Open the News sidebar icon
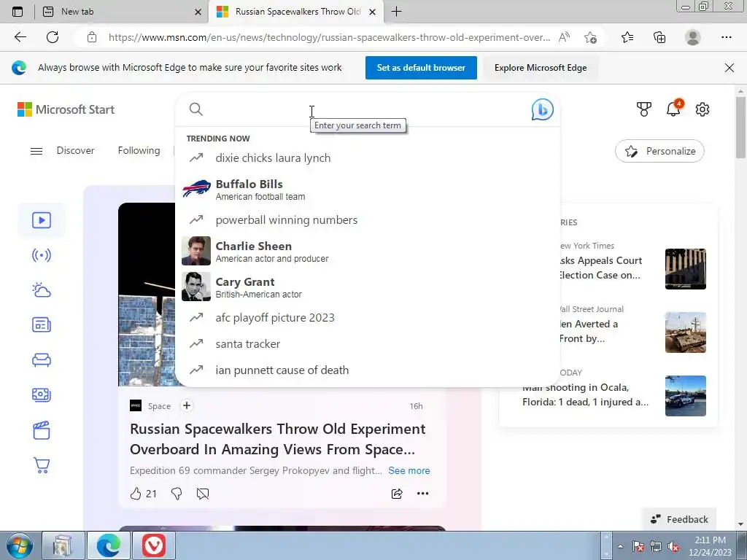 click(x=42, y=324)
